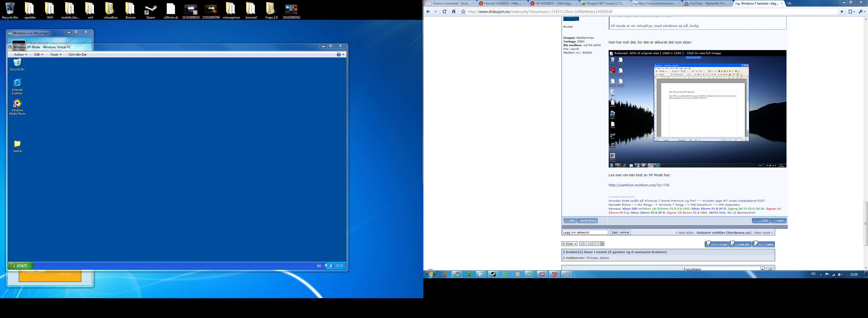Viewport: 868px width, 318px height.
Task: Go to forum page 7
Action: click(597, 244)
